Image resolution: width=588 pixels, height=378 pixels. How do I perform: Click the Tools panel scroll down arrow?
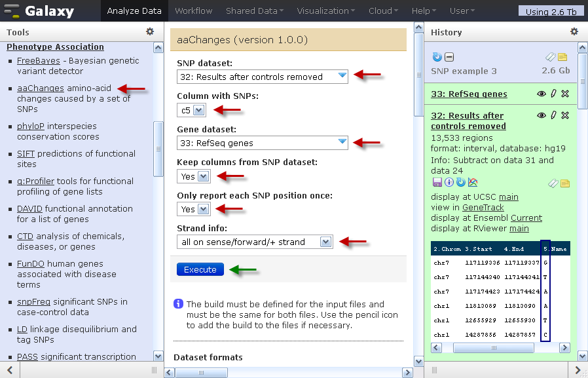click(x=158, y=356)
